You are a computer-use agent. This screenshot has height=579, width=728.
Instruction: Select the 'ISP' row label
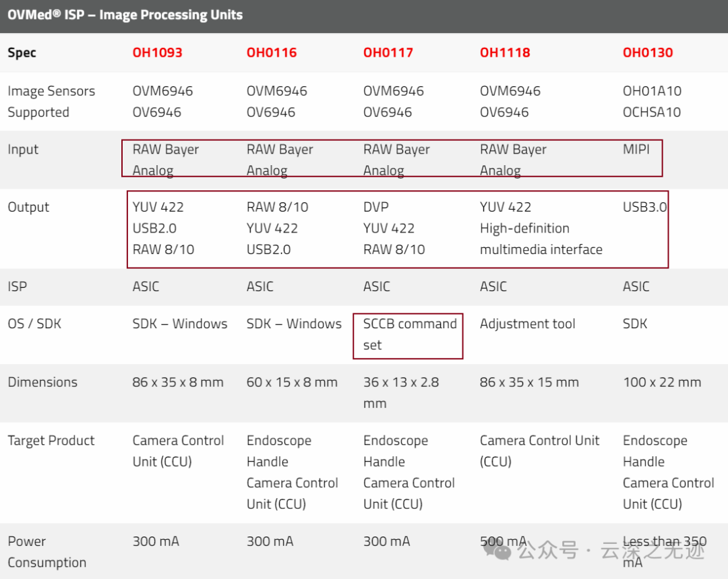coord(17,286)
